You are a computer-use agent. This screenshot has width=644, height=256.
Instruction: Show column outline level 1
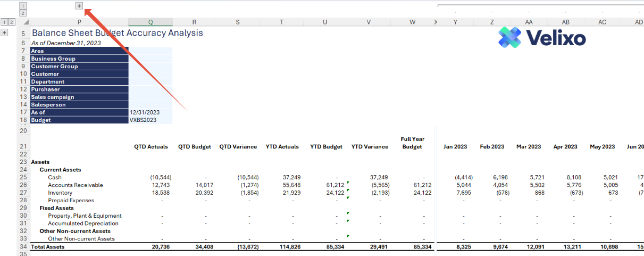[x=23, y=6]
